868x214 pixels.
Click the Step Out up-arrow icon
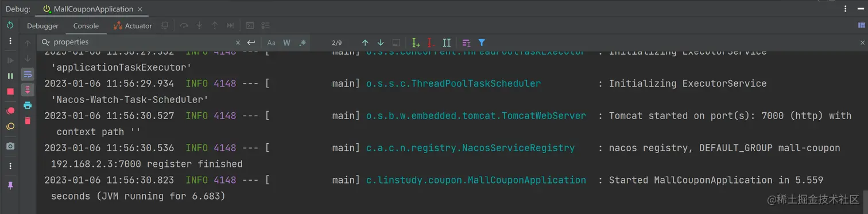pos(215,25)
